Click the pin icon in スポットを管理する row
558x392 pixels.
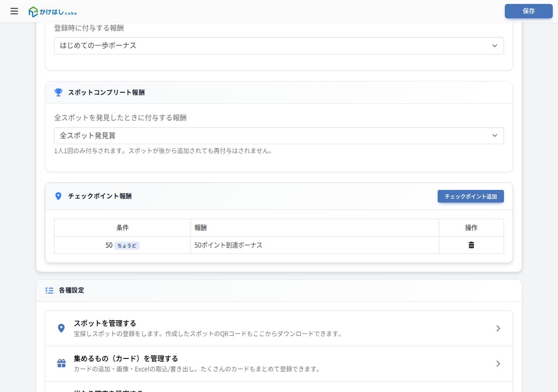[61, 328]
